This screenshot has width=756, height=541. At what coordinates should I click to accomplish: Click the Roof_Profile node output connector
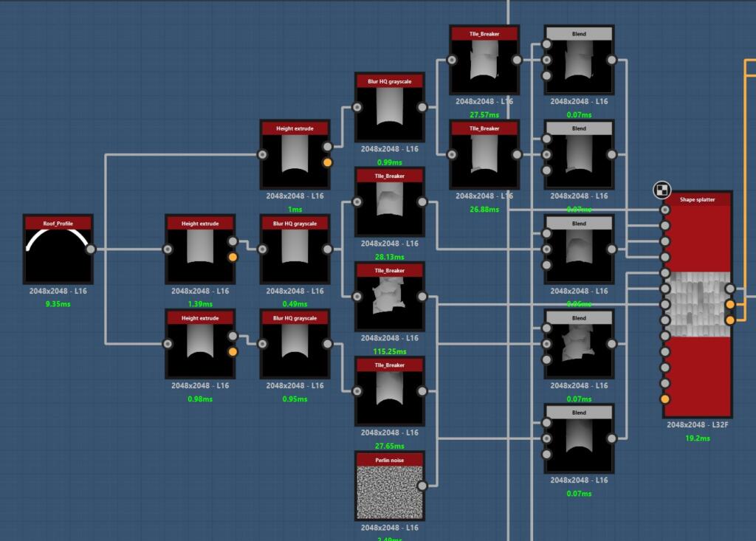point(91,249)
